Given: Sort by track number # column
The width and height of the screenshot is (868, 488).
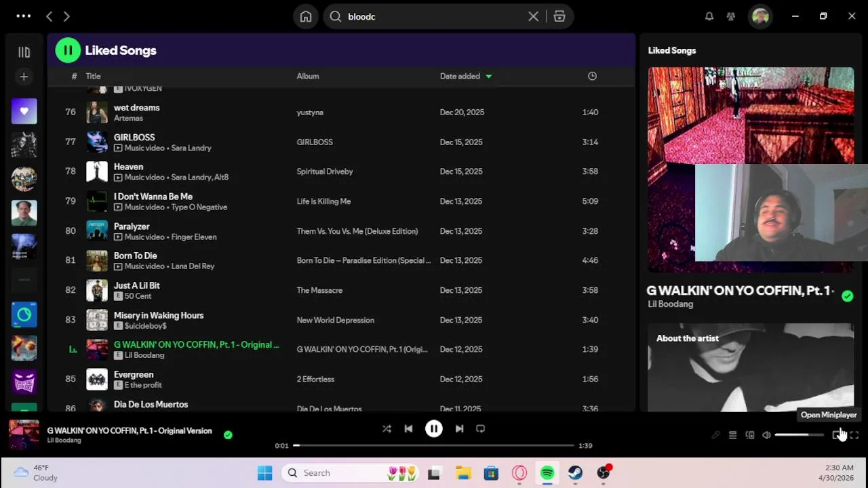Looking at the screenshot, I should pos(74,76).
